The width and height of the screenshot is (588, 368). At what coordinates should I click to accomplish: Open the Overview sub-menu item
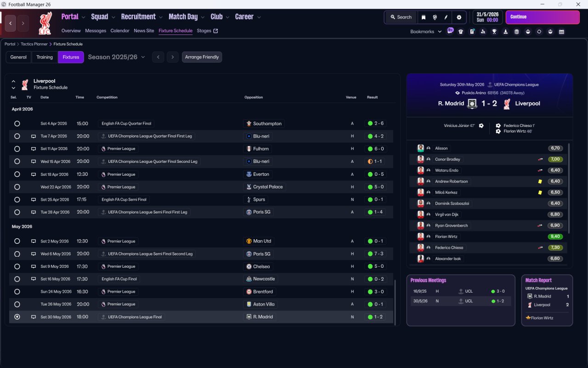[x=71, y=31]
